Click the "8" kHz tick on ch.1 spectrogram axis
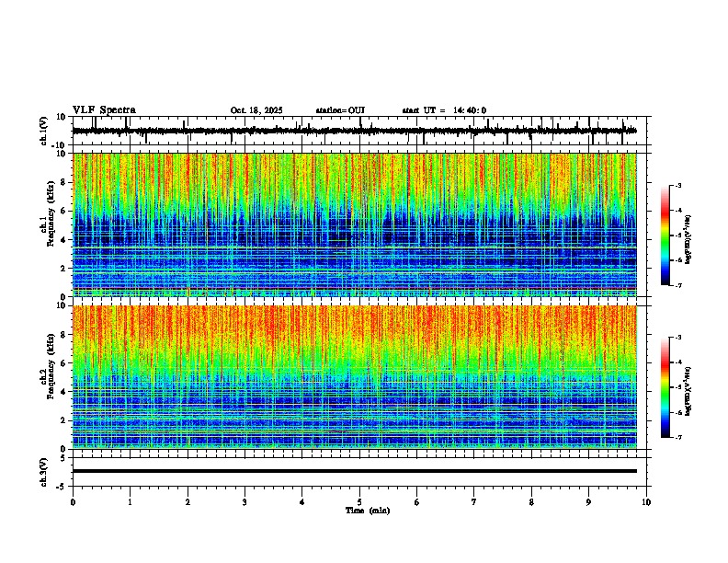Image resolution: width=728 pixels, height=563 pixels. coord(64,182)
